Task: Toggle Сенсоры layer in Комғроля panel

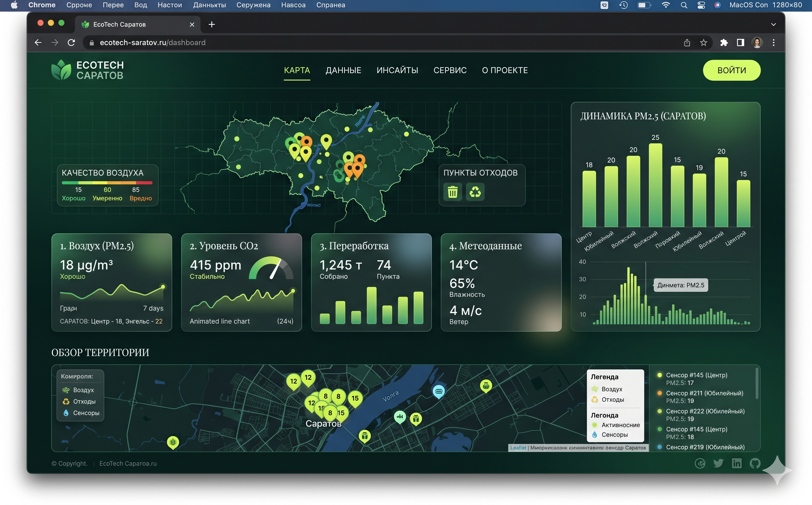Action: click(81, 413)
